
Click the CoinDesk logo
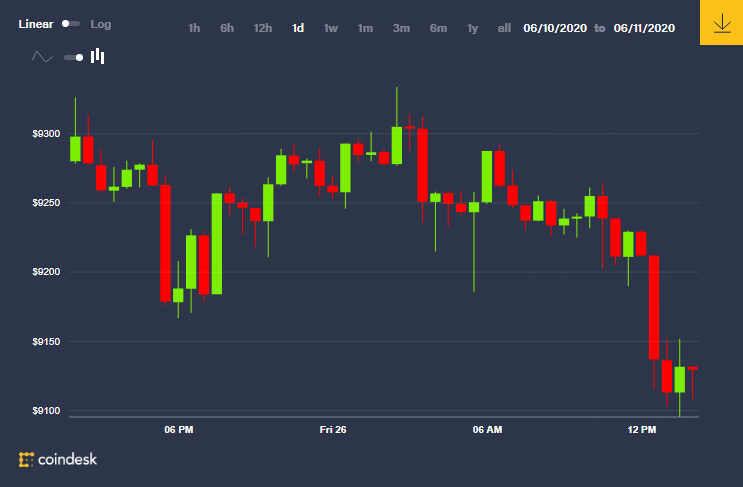[58, 459]
